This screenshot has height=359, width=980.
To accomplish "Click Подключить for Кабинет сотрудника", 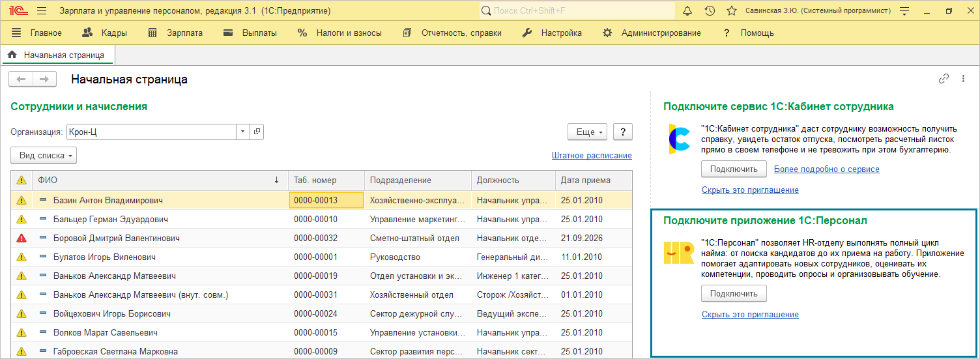I will pyautogui.click(x=734, y=169).
